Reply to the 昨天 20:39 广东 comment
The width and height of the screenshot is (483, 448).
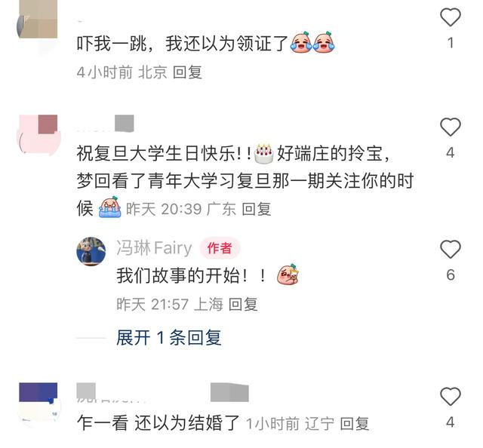(x=257, y=210)
